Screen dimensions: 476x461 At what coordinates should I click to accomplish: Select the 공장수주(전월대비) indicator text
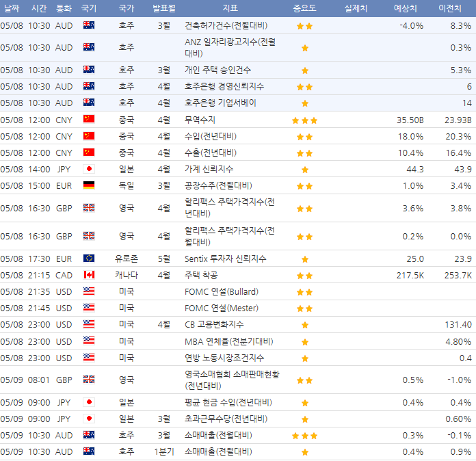218,185
